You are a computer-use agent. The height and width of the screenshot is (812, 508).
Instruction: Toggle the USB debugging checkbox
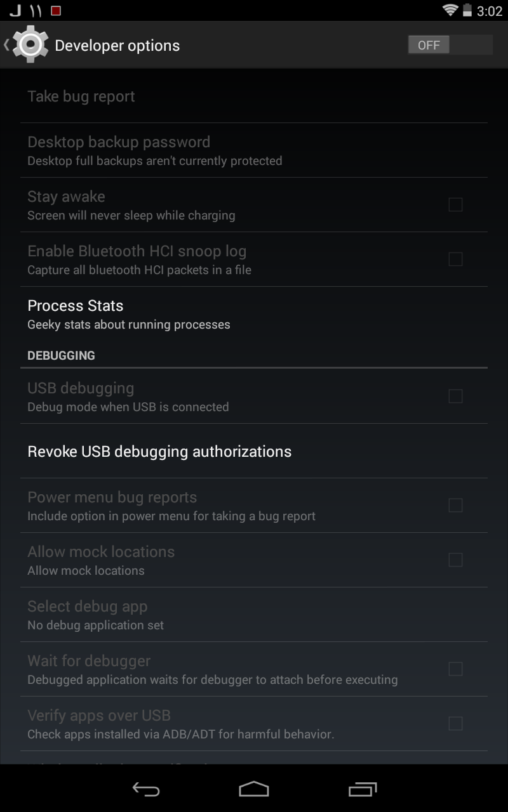[455, 396]
